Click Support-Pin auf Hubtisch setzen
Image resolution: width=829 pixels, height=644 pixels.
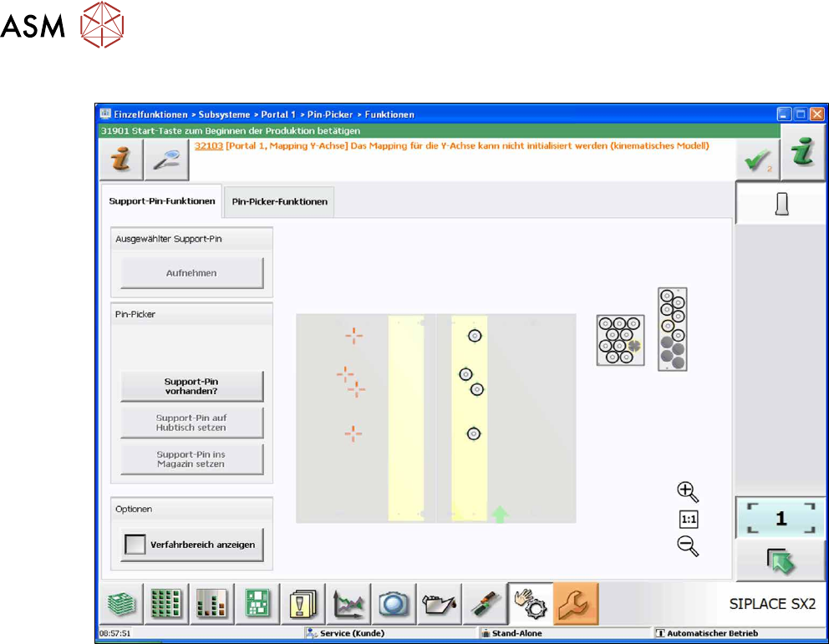[192, 423]
